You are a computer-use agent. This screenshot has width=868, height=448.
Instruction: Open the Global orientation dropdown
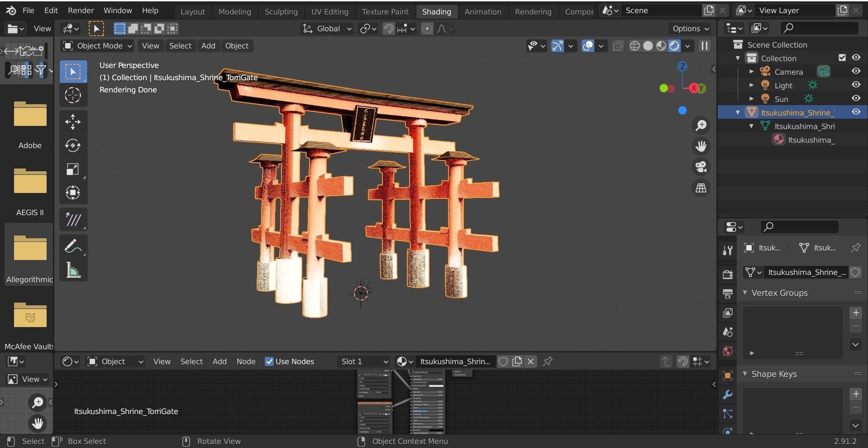pyautogui.click(x=327, y=29)
